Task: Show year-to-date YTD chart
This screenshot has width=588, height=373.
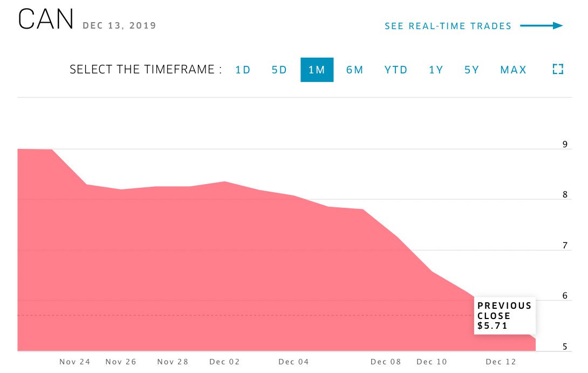Action: 396,70
